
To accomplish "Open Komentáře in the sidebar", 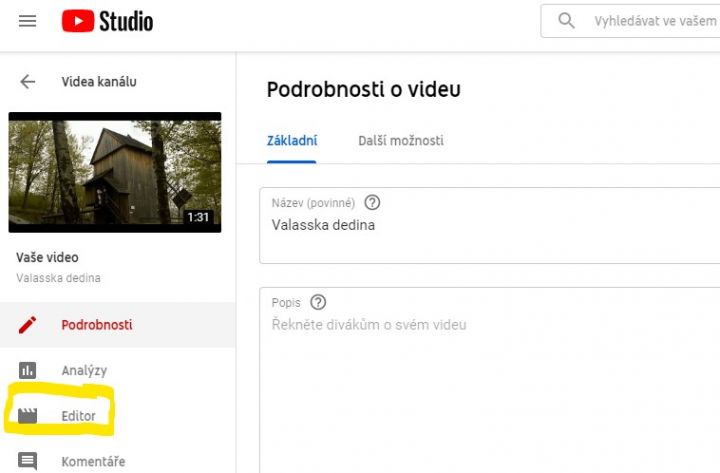I will pos(93,462).
